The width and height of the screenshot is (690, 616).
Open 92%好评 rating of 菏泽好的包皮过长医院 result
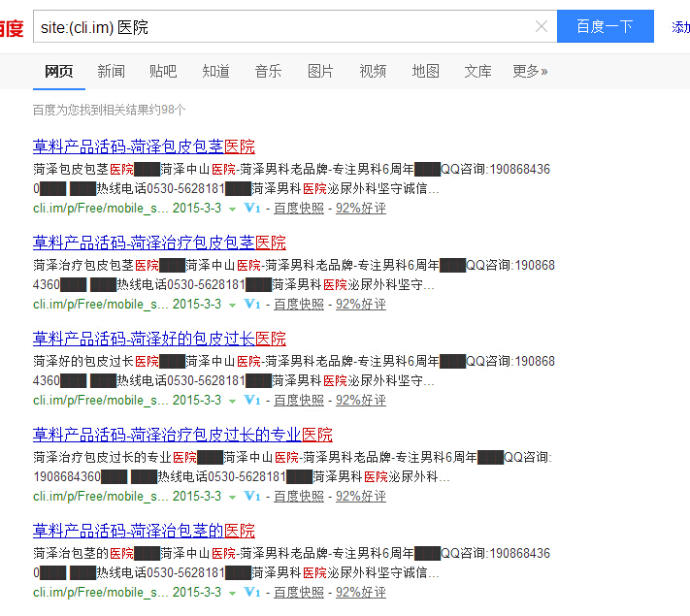click(361, 400)
